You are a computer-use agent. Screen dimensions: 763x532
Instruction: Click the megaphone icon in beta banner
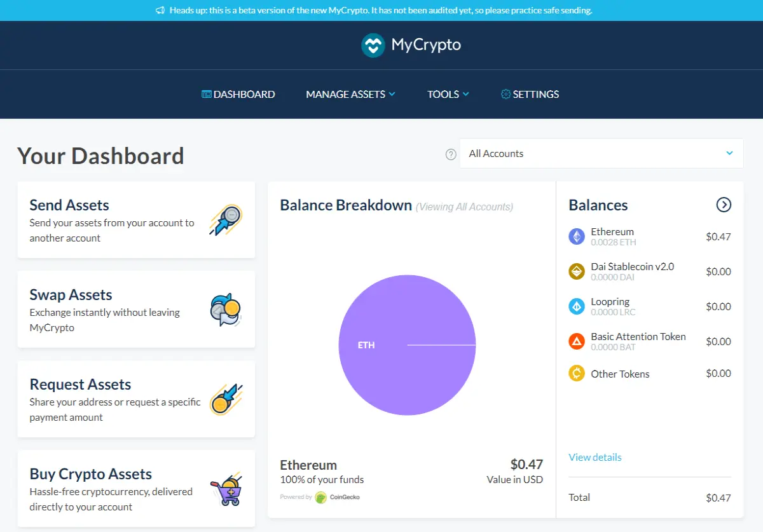(x=160, y=11)
